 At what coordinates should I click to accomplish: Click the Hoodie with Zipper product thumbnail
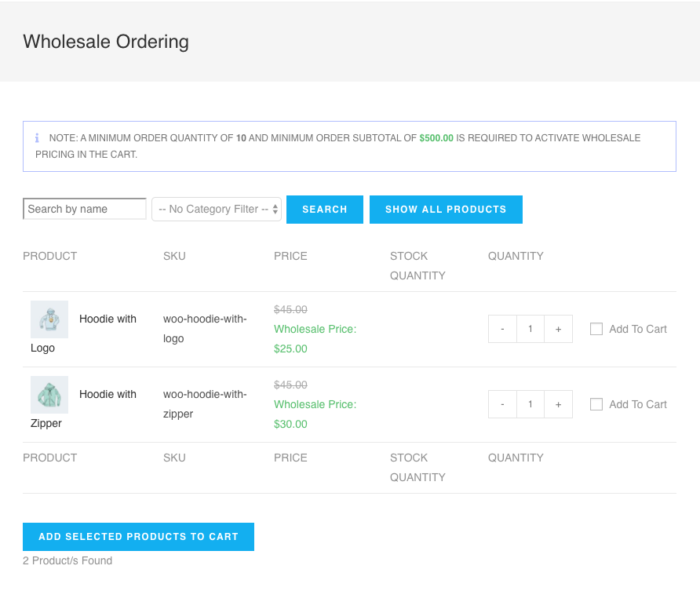(49, 395)
